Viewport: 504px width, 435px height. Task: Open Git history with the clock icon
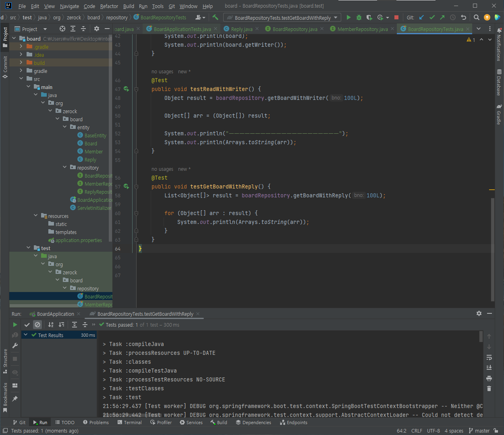point(453,17)
